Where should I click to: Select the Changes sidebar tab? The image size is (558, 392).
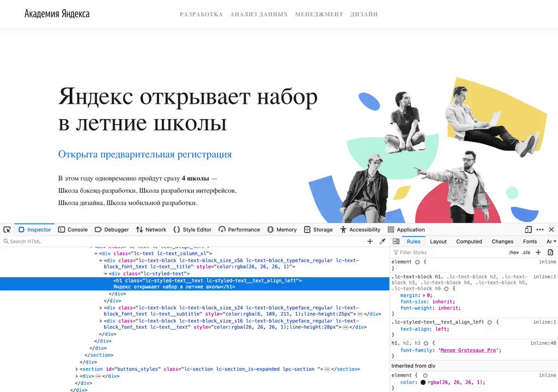pos(502,241)
